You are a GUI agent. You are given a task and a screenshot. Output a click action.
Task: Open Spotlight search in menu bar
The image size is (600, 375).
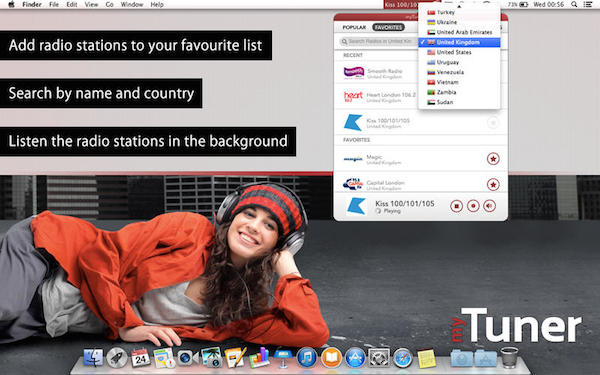574,5
